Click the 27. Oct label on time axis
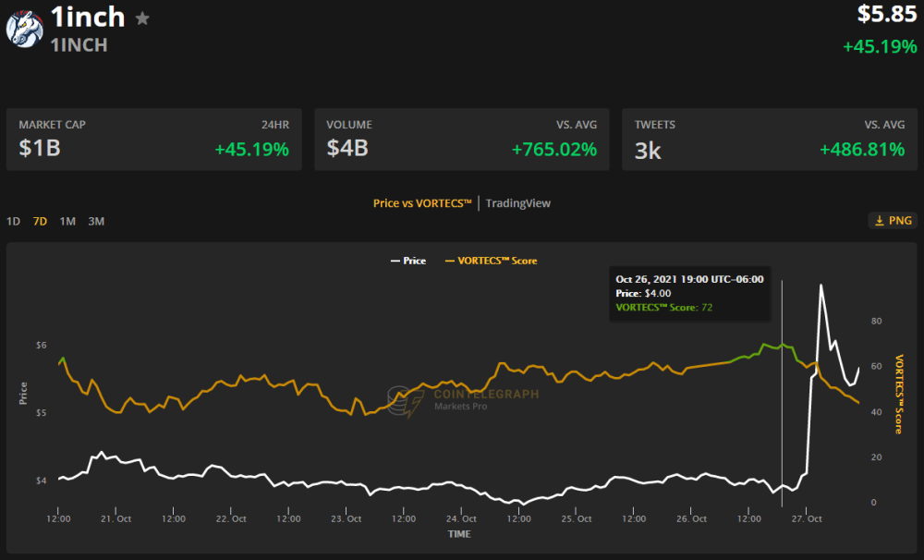Viewport: 924px width, 560px height. (806, 518)
